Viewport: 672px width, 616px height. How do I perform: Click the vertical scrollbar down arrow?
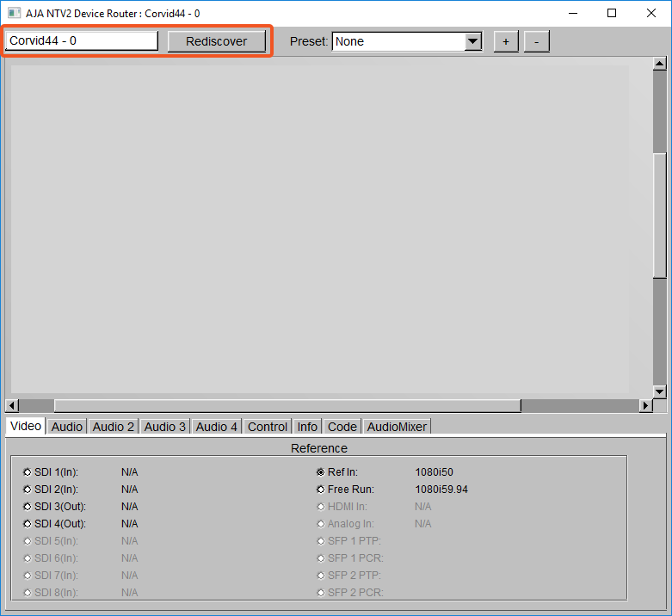[x=660, y=391]
